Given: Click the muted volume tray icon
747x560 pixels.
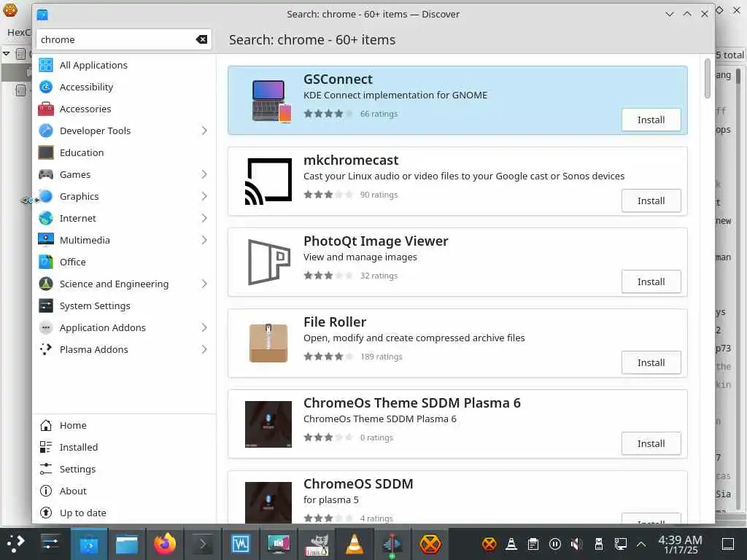Looking at the screenshot, I should coord(576,544).
